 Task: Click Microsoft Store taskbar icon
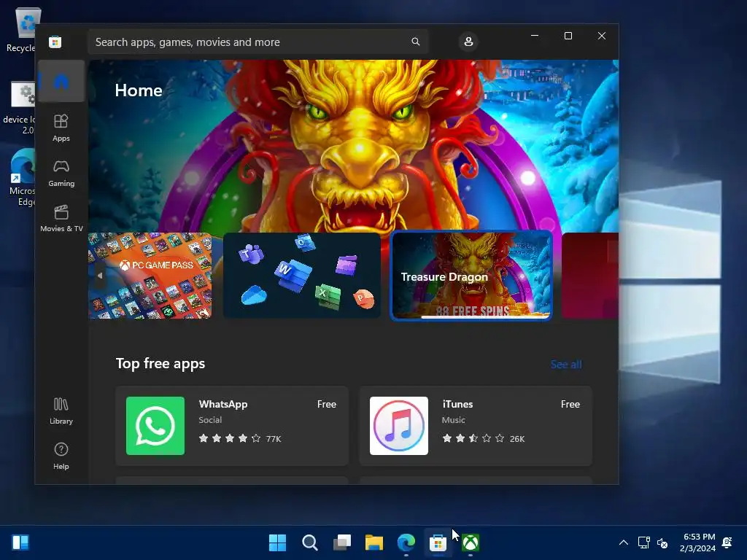(438, 542)
